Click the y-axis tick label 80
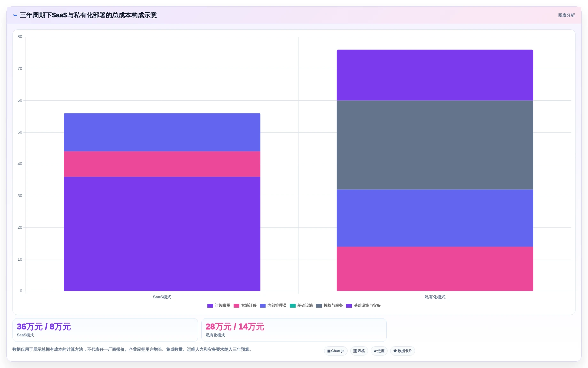 (20, 37)
